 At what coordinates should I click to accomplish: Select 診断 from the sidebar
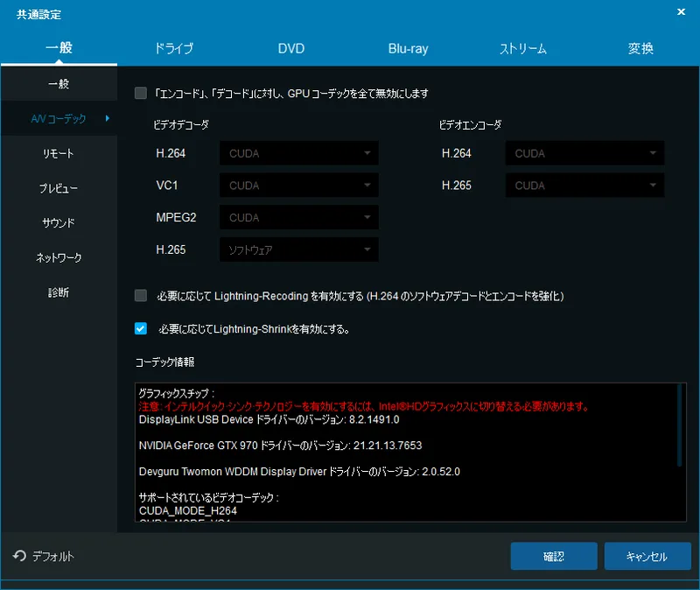pos(58,293)
